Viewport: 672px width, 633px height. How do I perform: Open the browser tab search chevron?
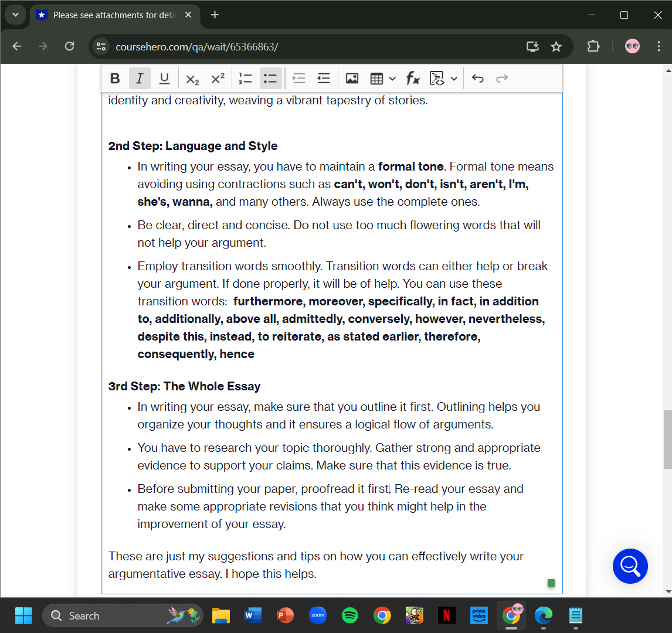tap(16, 15)
